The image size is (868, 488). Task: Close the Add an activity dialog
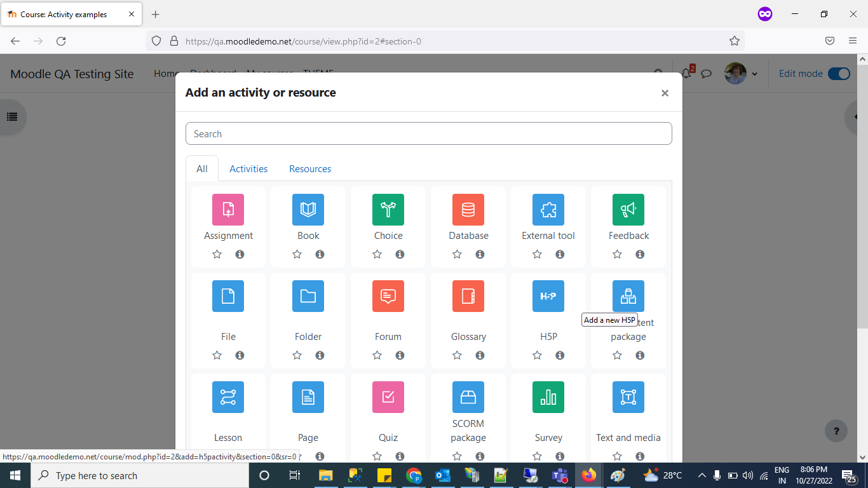pos(665,93)
